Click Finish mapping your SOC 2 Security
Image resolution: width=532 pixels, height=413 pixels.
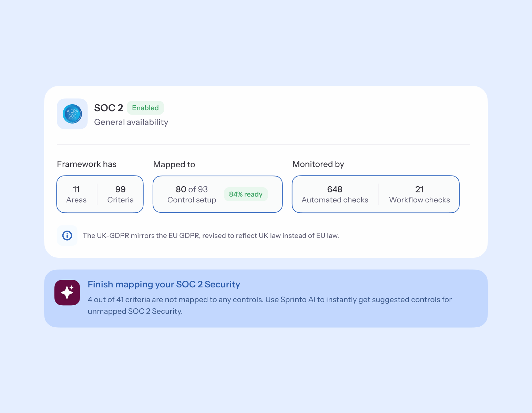164,285
